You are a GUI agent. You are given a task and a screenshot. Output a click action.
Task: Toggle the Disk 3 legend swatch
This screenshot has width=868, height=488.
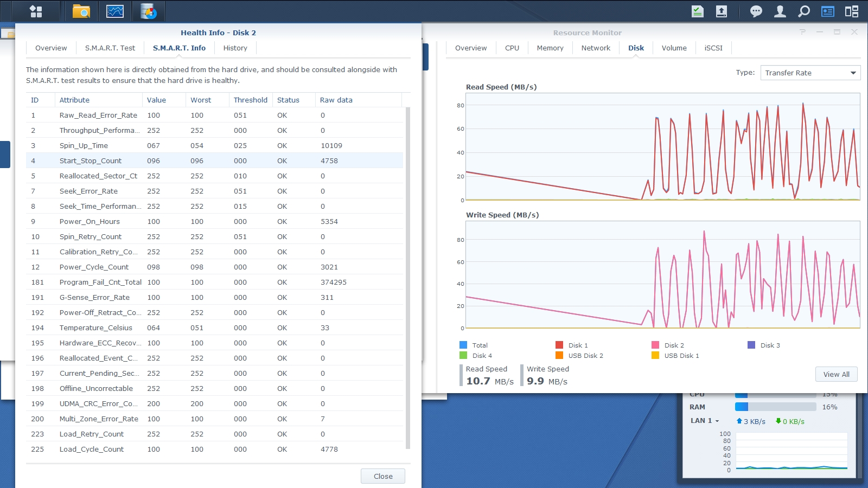click(x=751, y=345)
